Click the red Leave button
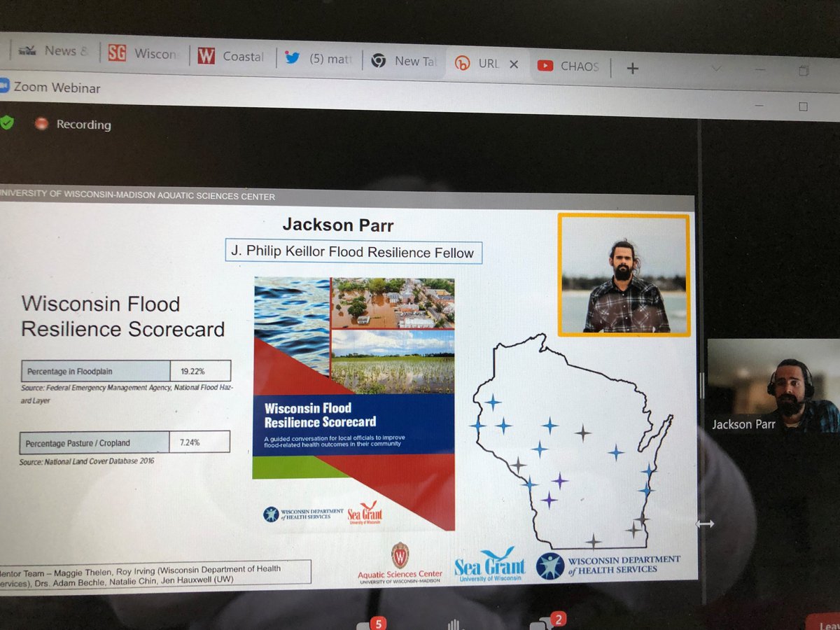The height and width of the screenshot is (630, 840). point(823,622)
